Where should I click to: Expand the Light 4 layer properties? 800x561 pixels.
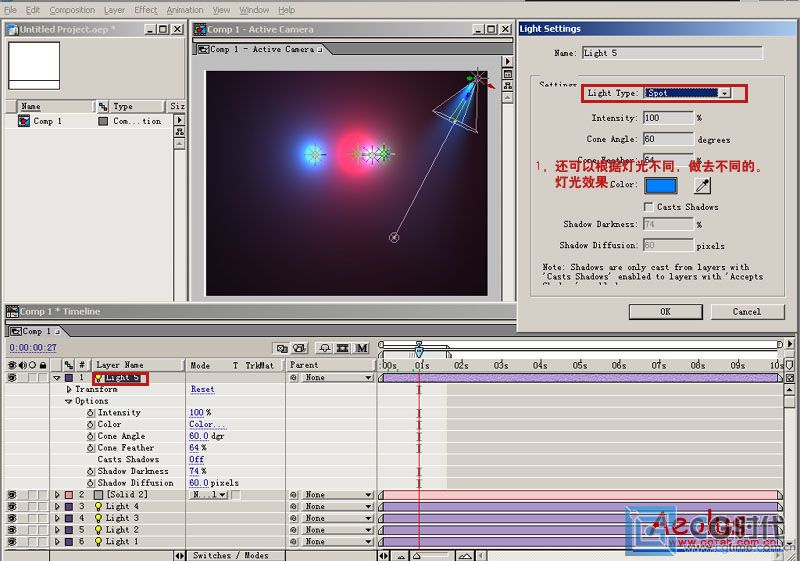pos(57,506)
